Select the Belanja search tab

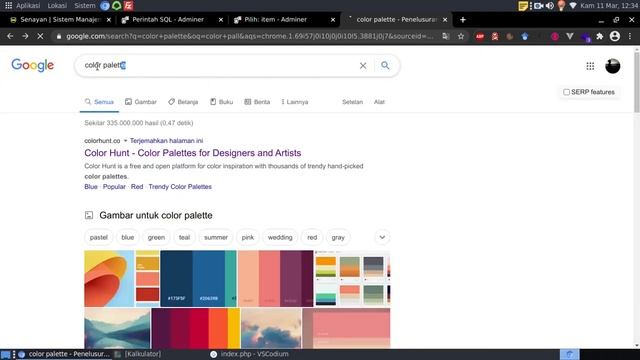[183, 102]
